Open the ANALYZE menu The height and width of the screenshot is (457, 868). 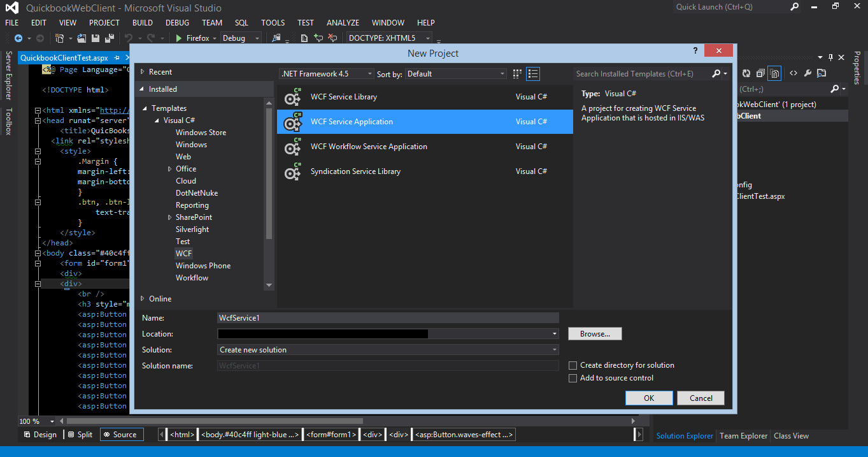343,22
